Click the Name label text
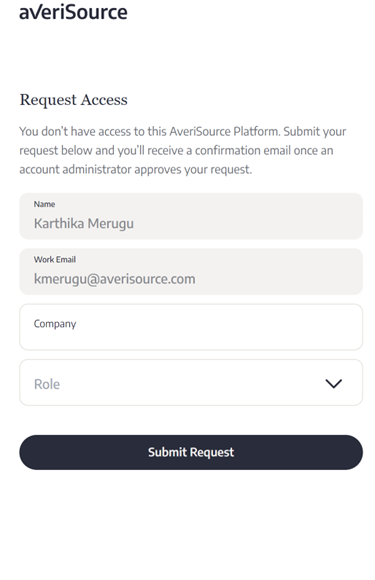 44,204
